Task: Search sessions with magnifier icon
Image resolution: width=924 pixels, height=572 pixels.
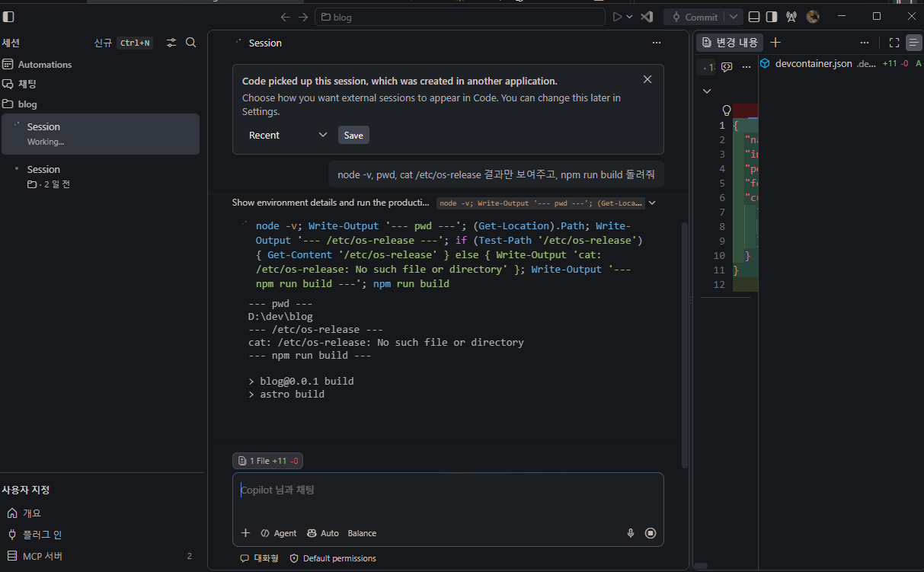Action: tap(191, 43)
